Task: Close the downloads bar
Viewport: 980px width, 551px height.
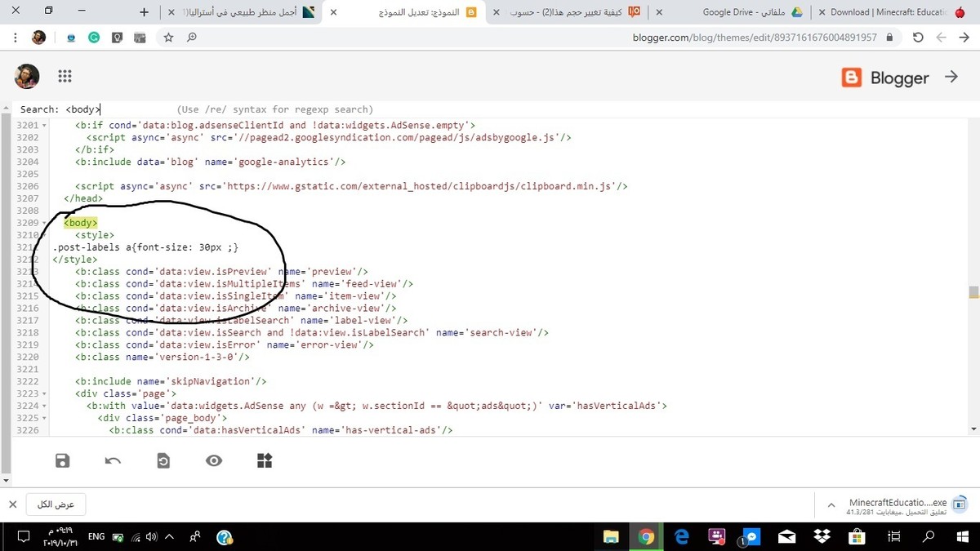Action: point(12,504)
